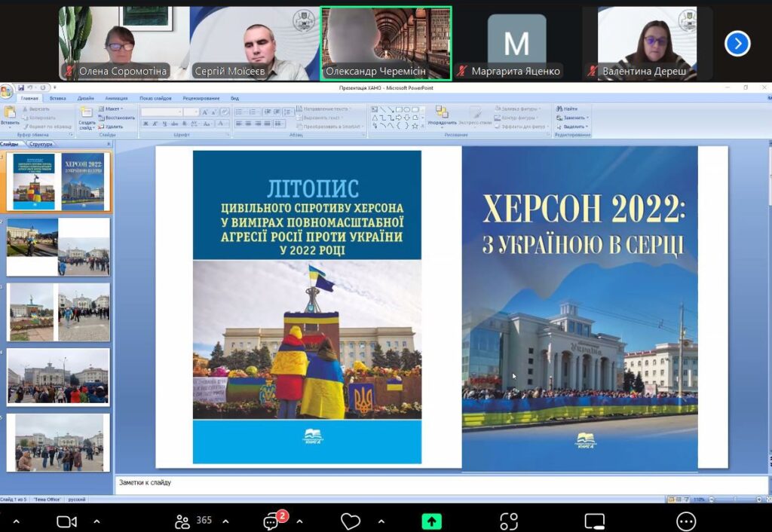
Task: Expand participants options arrow next to 365
Action: tap(225, 521)
